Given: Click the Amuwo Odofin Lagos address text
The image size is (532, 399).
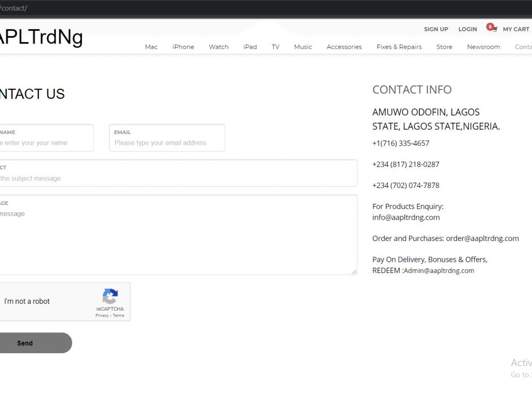Looking at the screenshot, I should pos(436,119).
